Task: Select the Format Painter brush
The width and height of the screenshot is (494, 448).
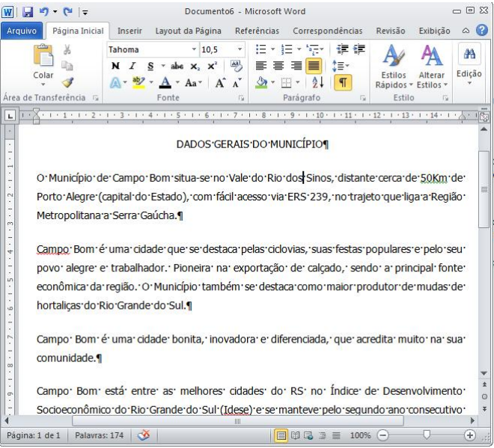Action: click(67, 82)
